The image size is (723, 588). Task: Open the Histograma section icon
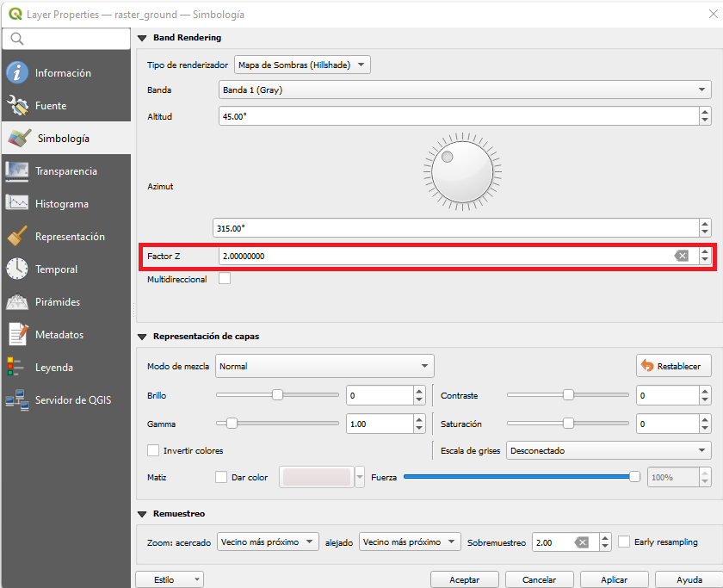pyautogui.click(x=17, y=204)
